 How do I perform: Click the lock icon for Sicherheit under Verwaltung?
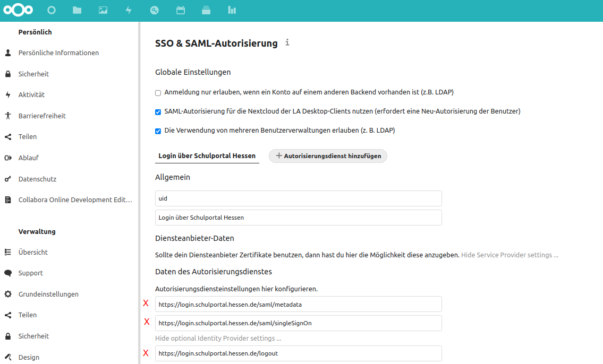coord(7,336)
